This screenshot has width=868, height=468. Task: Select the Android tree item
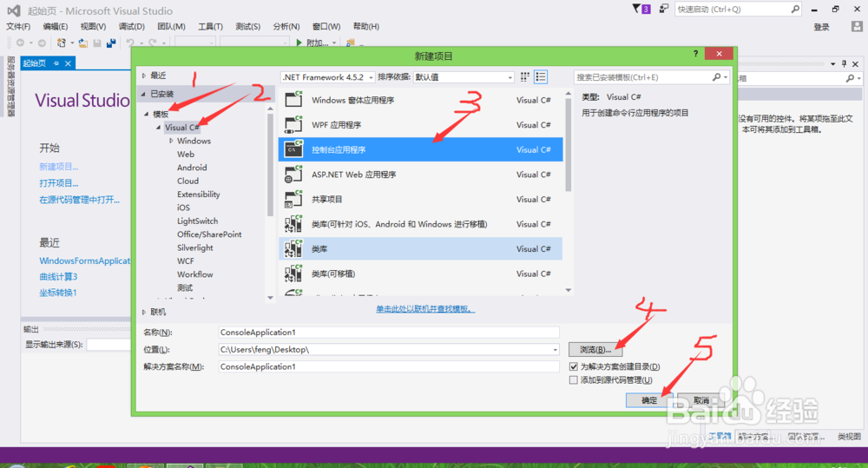click(x=192, y=168)
